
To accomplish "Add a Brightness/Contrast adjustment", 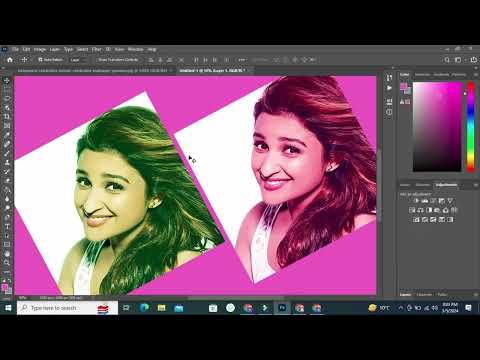I will tap(416, 201).
